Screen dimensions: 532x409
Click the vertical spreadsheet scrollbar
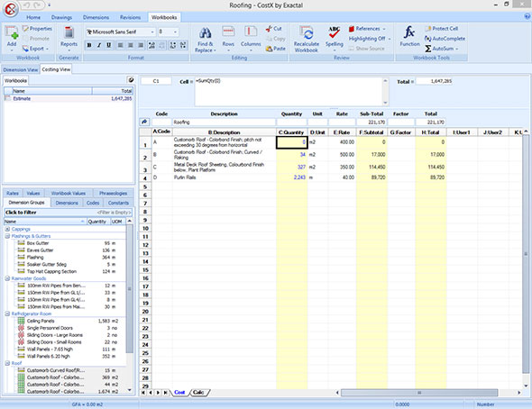tap(526, 254)
